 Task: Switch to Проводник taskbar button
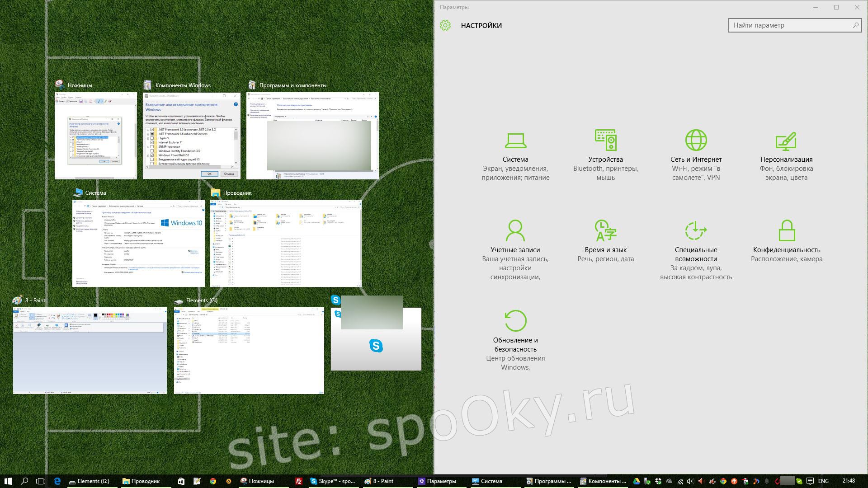(x=146, y=481)
